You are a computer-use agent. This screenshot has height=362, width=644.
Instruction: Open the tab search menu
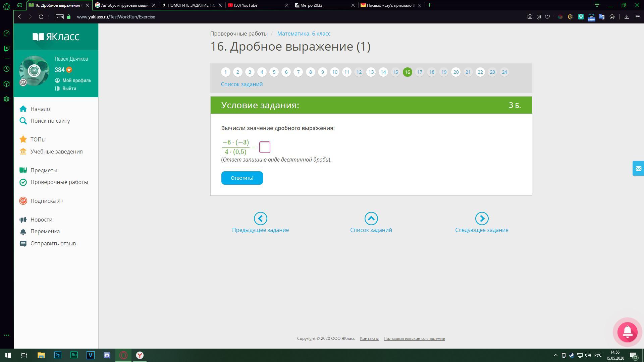pos(597,5)
